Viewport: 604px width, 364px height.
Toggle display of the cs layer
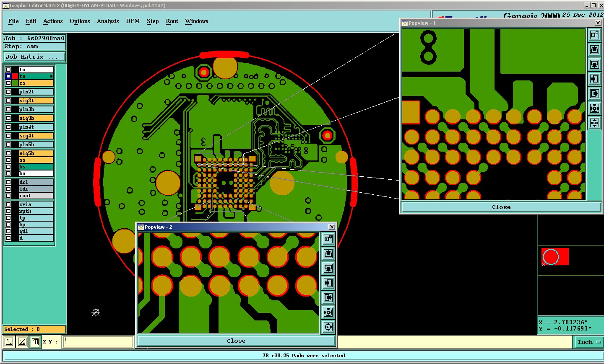pos(8,83)
